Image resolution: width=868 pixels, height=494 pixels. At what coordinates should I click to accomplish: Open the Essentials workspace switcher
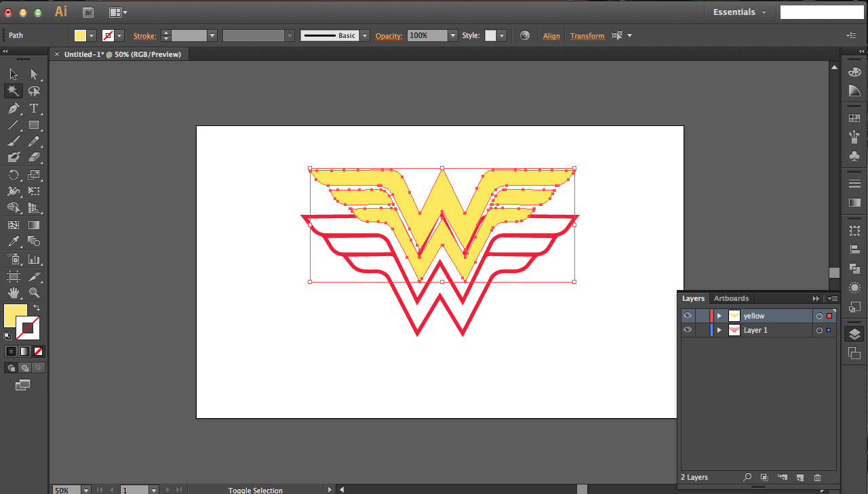point(739,12)
